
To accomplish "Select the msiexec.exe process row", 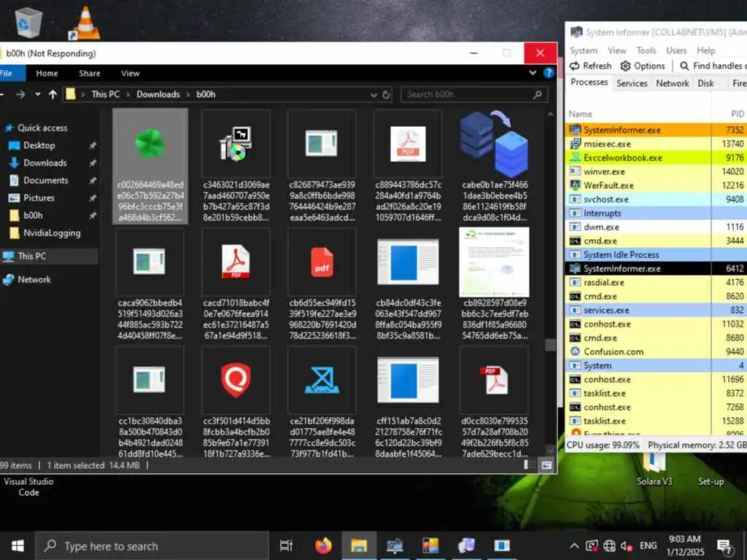I will coord(657,144).
